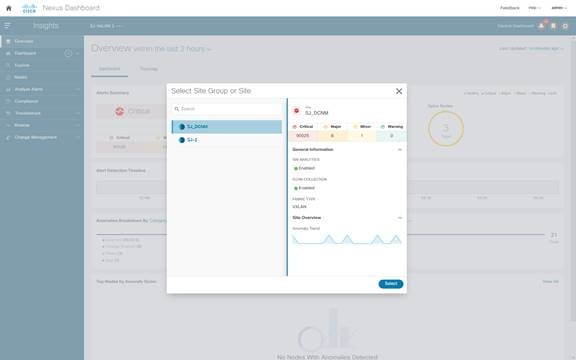Image resolution: width=576 pixels, height=360 pixels.
Task: Click the VXLAN fabric type value
Action: coord(299,206)
